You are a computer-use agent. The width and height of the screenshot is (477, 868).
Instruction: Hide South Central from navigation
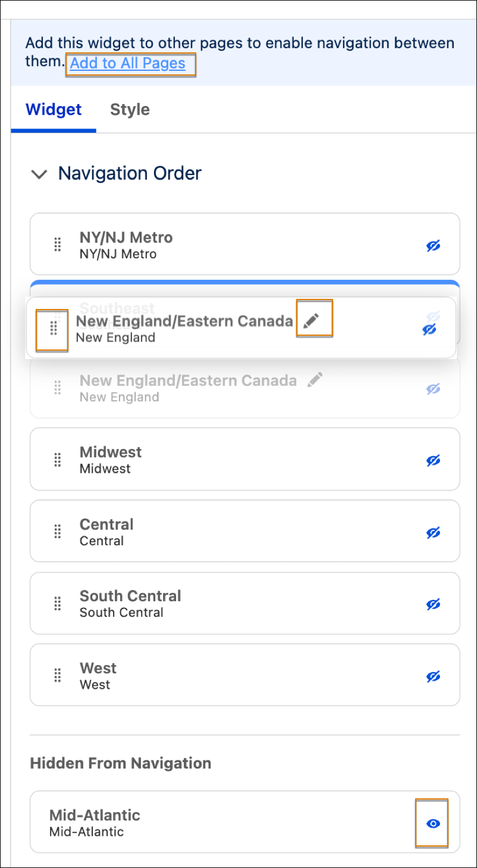(434, 604)
